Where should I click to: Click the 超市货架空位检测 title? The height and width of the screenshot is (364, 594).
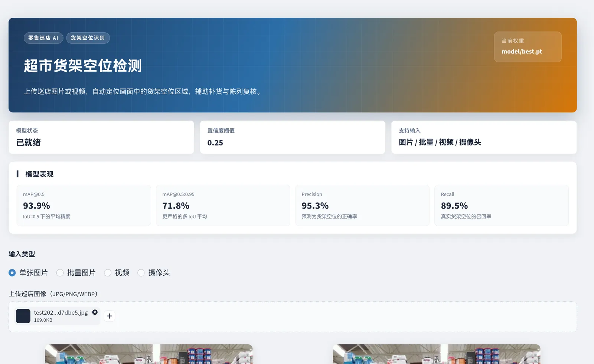point(83,66)
